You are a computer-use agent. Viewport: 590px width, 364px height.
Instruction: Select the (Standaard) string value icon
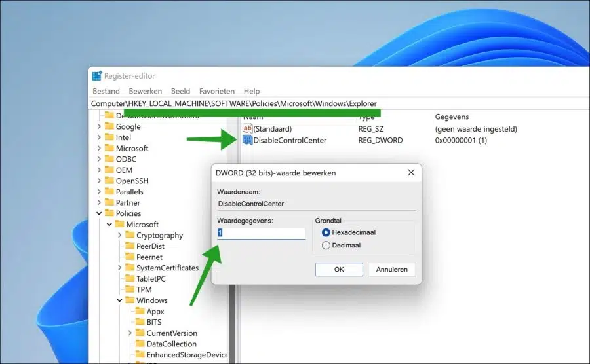[x=247, y=128]
